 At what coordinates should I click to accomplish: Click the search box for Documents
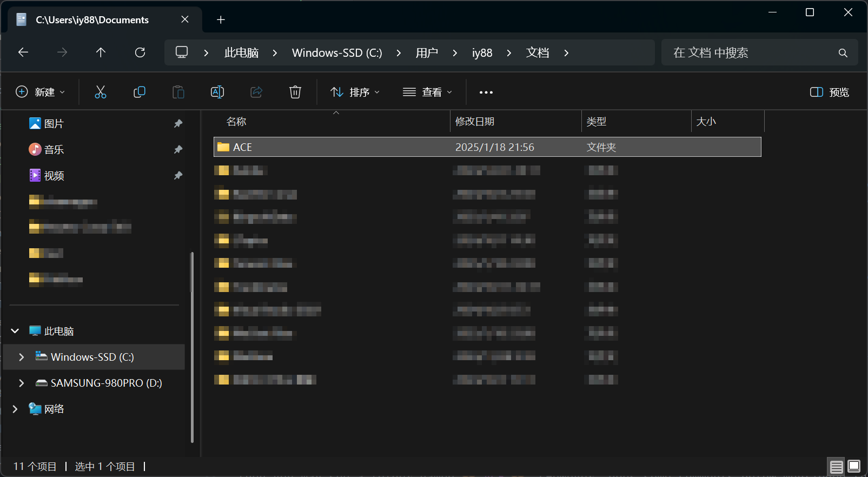[x=752, y=53]
